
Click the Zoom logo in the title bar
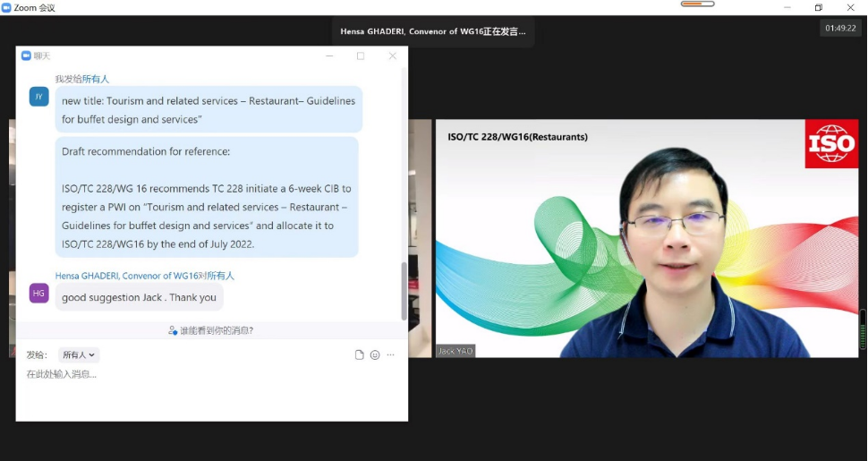(6, 7)
